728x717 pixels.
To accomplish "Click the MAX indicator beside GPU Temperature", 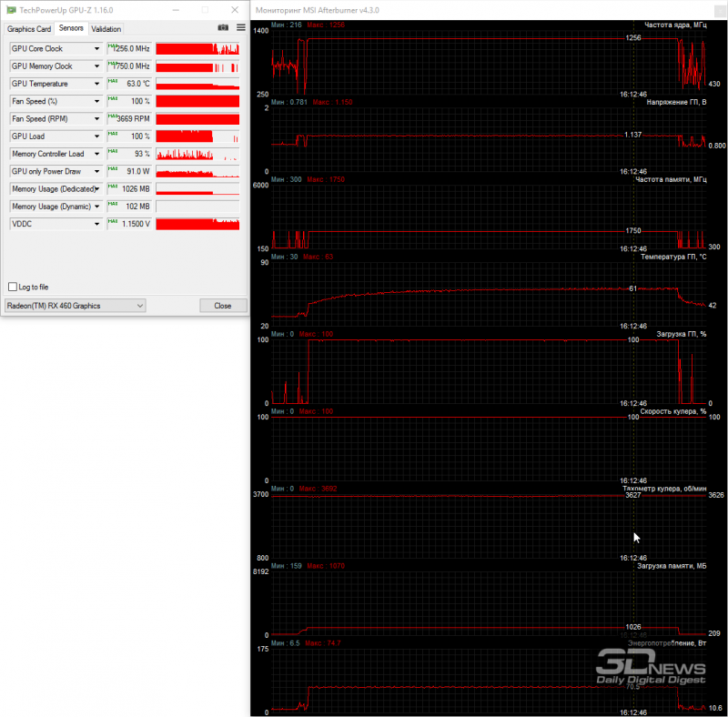I will point(112,81).
